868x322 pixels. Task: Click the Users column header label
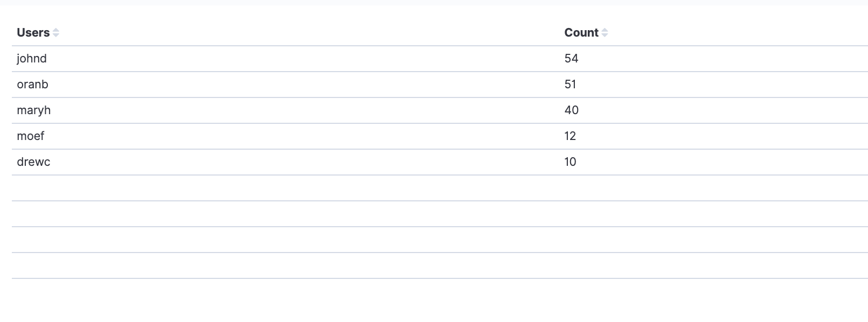(x=33, y=33)
